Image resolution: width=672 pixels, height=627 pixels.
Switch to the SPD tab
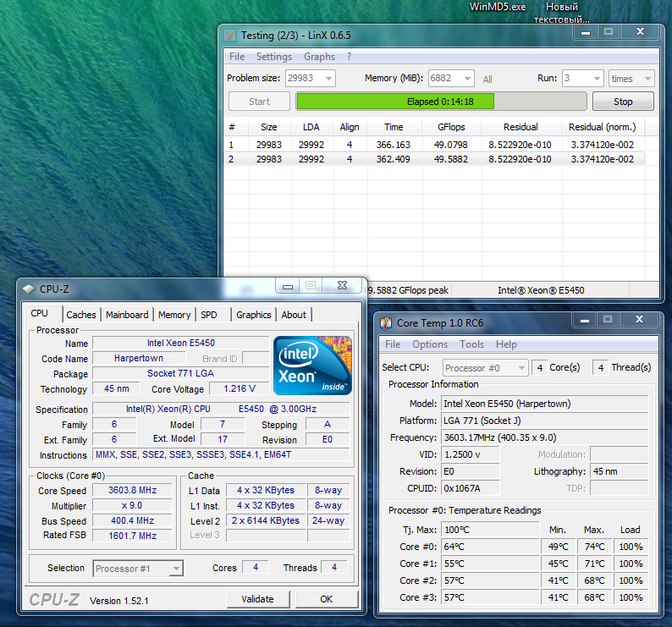coord(208,315)
